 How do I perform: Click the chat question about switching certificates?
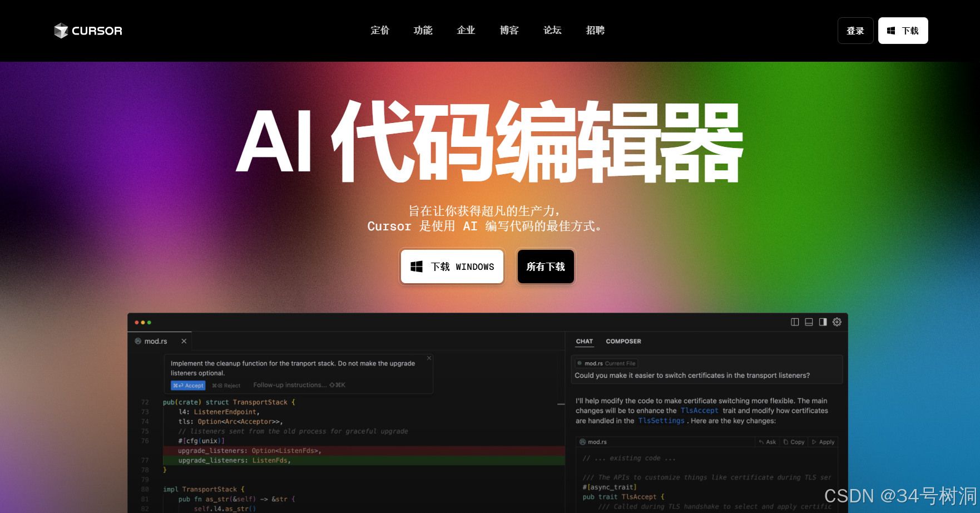click(x=692, y=376)
